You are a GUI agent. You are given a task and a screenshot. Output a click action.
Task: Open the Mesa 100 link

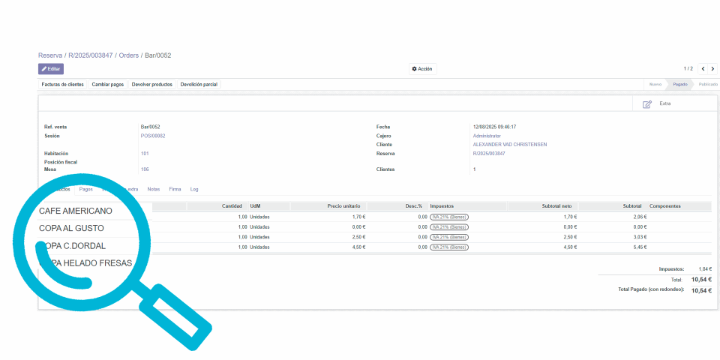145,169
